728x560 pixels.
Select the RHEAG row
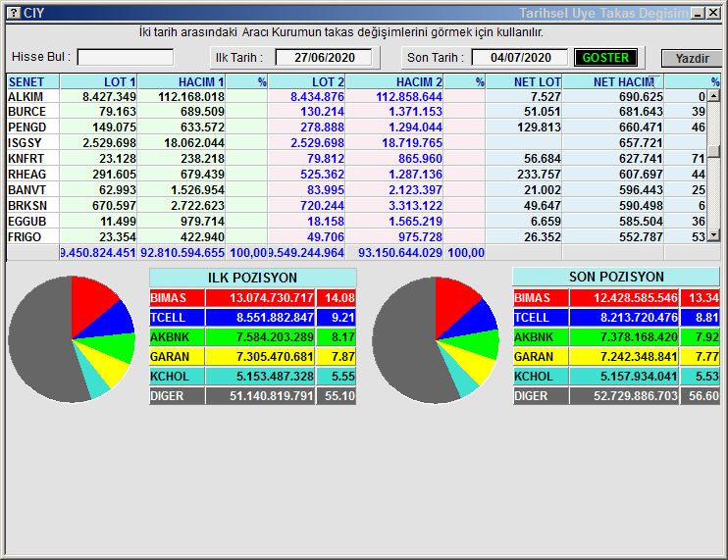click(356, 175)
